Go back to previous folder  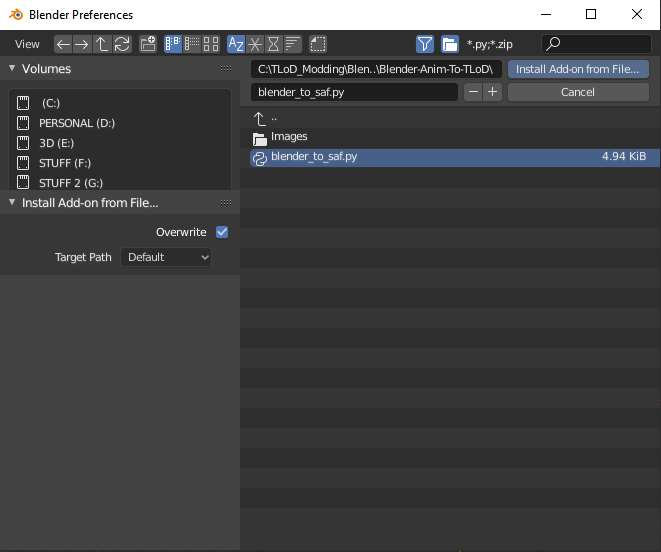(63, 44)
